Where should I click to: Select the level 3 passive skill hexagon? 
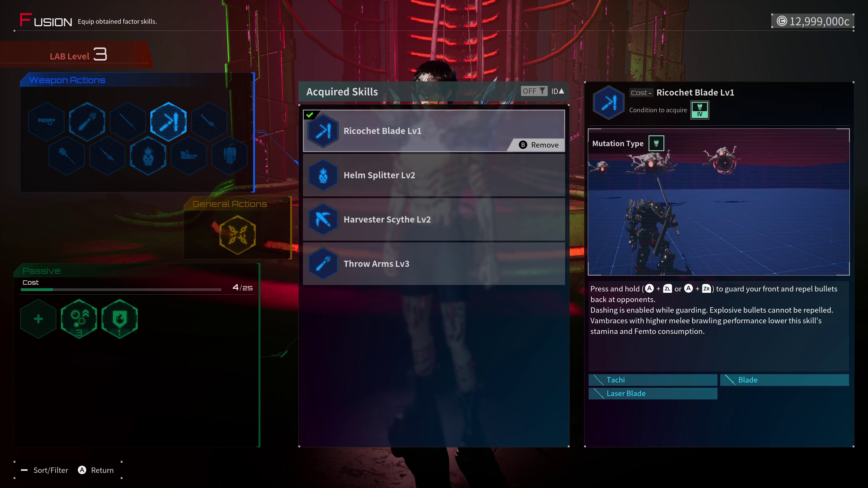pos(79,319)
